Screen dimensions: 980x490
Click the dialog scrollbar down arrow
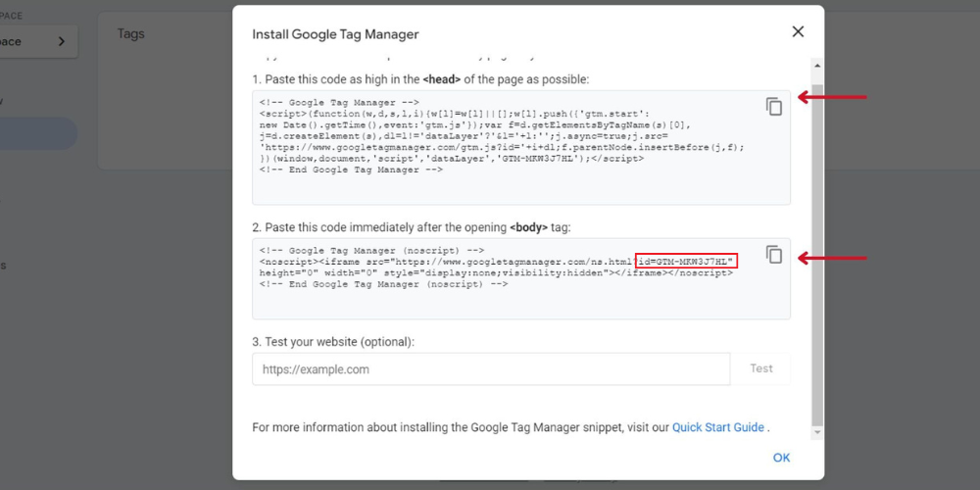point(817,432)
